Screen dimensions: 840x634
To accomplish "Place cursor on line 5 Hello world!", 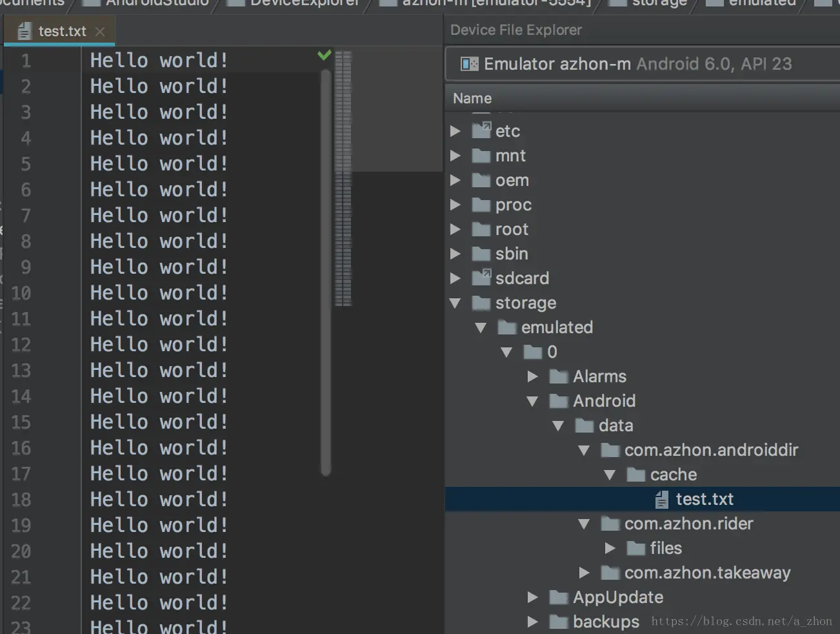I will pos(159,164).
